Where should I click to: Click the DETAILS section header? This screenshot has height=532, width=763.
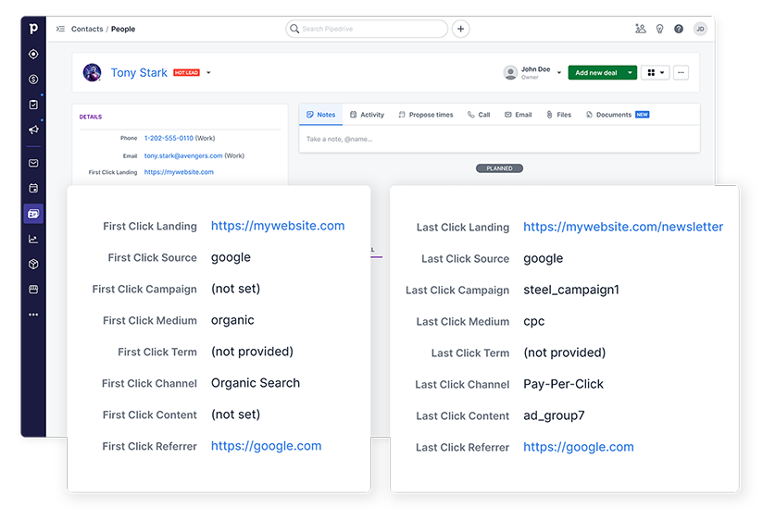tap(91, 117)
